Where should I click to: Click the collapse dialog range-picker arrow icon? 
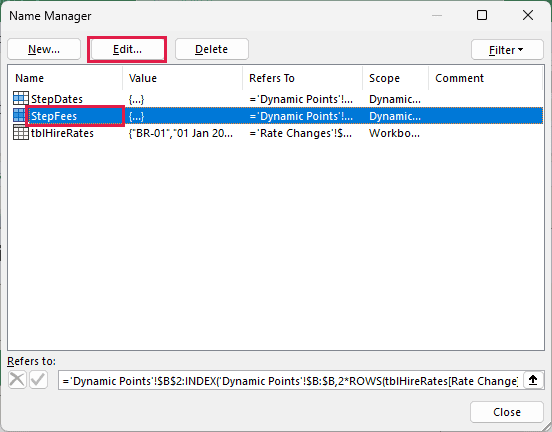(533, 380)
